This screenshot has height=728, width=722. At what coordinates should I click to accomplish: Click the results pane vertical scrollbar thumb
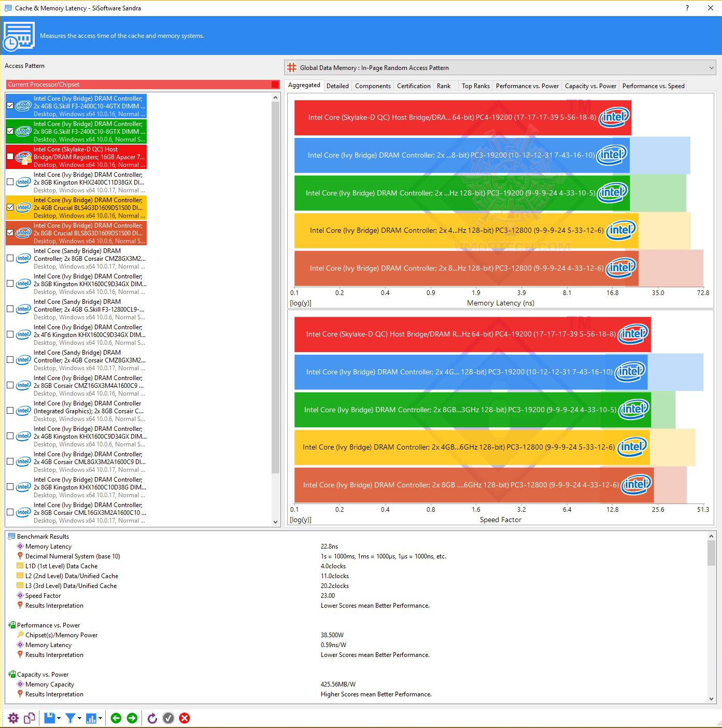[x=711, y=553]
